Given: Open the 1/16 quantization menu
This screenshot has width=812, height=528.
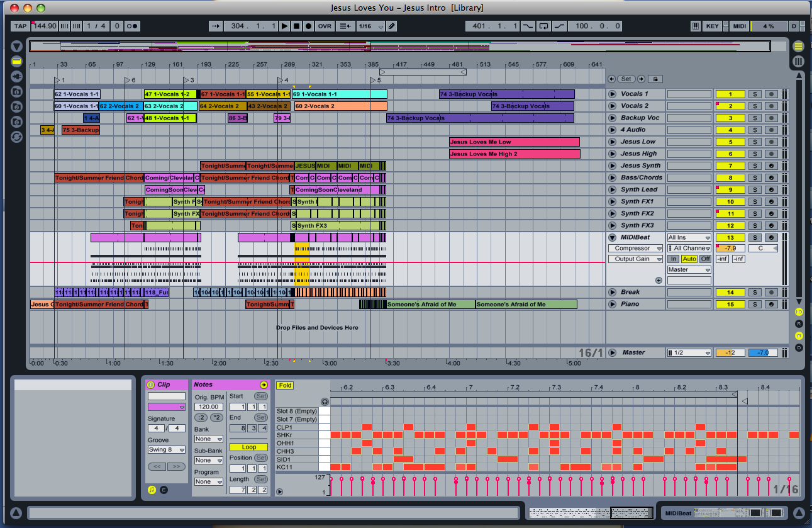Looking at the screenshot, I should 369,26.
